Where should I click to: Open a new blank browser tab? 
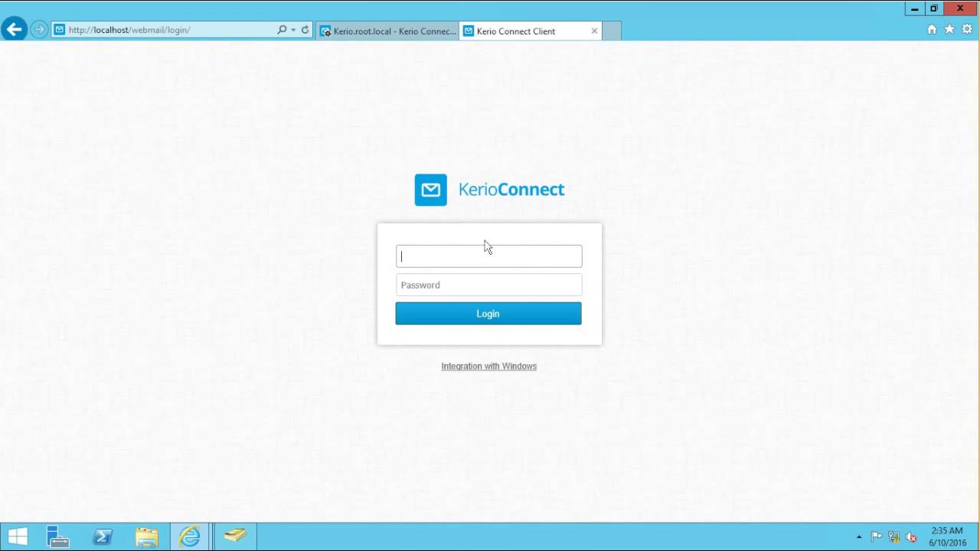[612, 31]
